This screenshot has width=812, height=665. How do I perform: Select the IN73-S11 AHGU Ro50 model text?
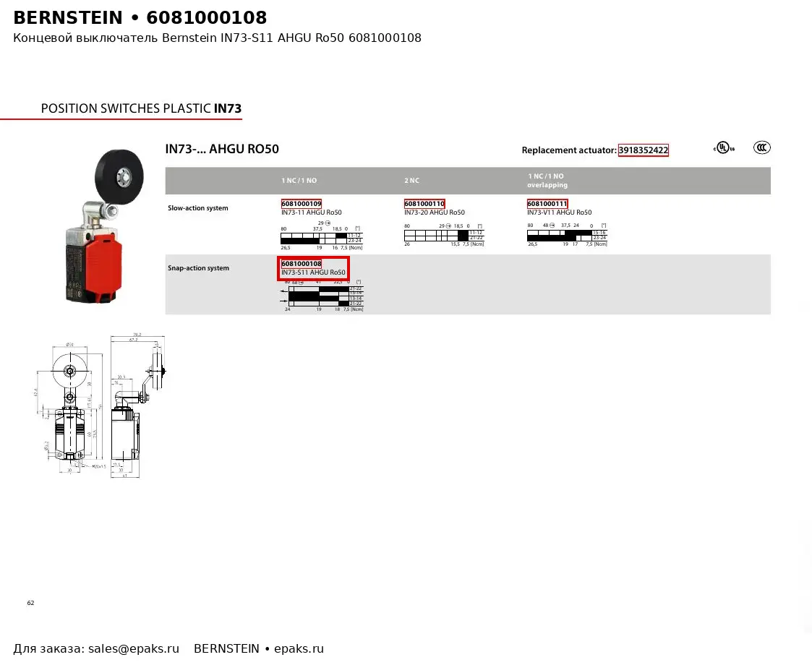point(313,273)
